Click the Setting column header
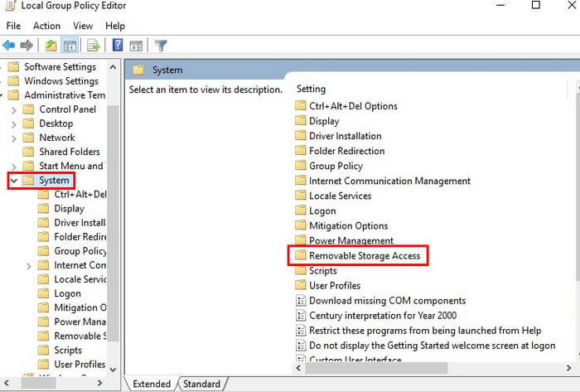The image size is (580, 392). tap(312, 89)
